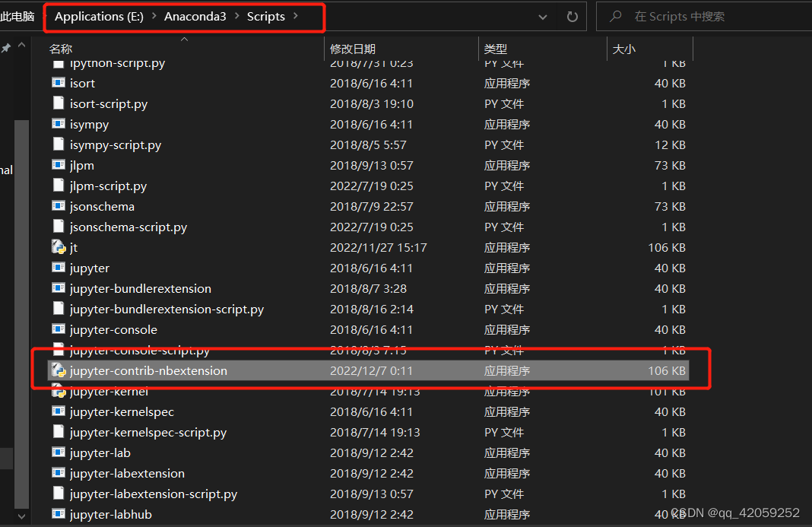Select the file named jupyter-bundlerextension-script.py

point(167,310)
